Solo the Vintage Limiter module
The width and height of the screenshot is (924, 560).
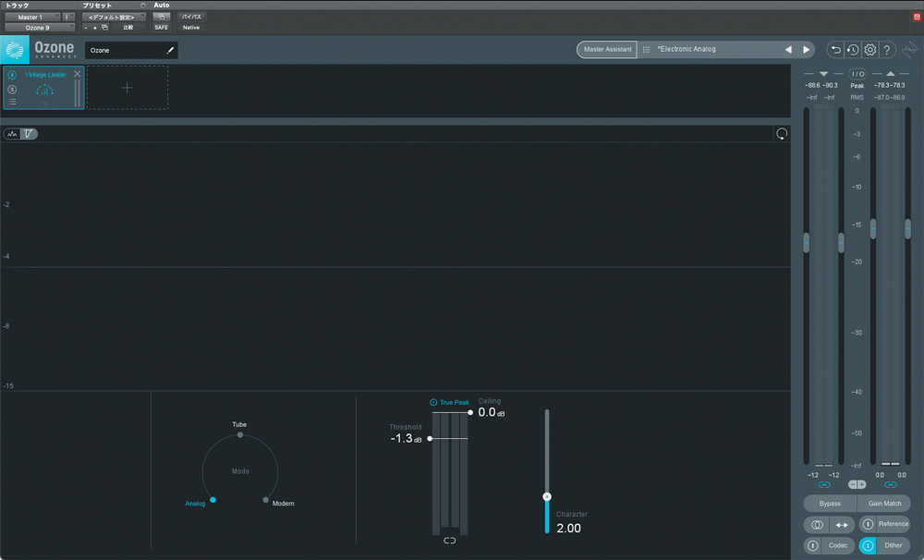(x=12, y=90)
